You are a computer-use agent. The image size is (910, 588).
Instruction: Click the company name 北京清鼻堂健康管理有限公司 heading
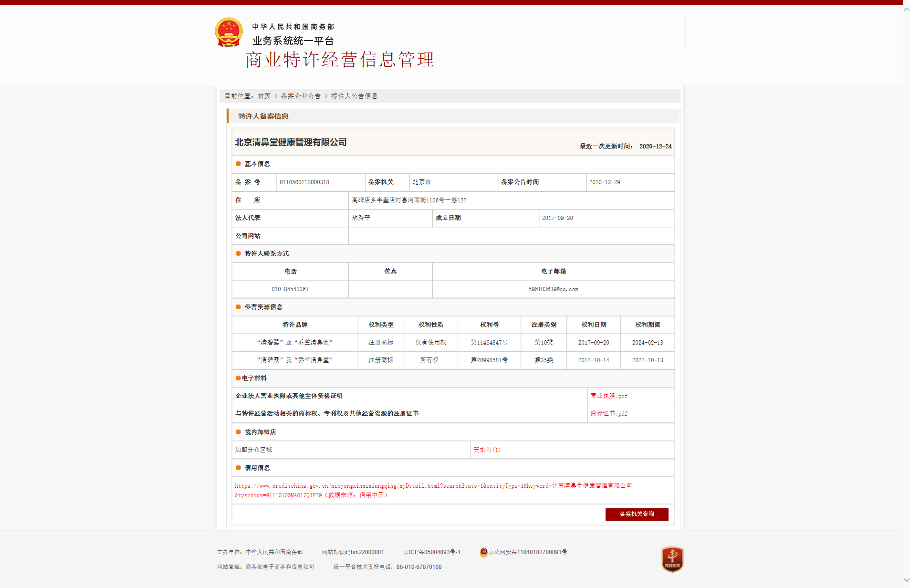[291, 142]
